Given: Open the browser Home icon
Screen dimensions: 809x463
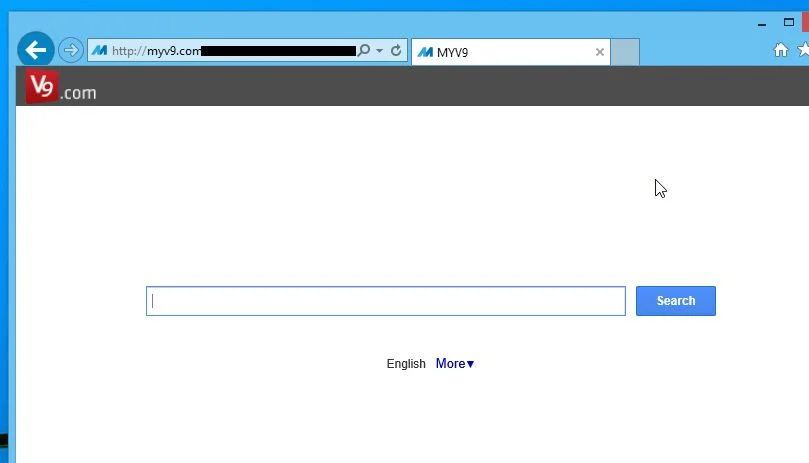Looking at the screenshot, I should point(781,50).
